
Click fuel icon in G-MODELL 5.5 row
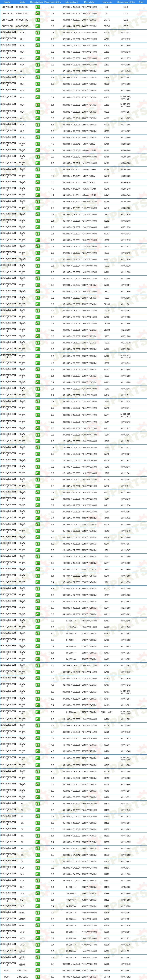pos(38,977)
